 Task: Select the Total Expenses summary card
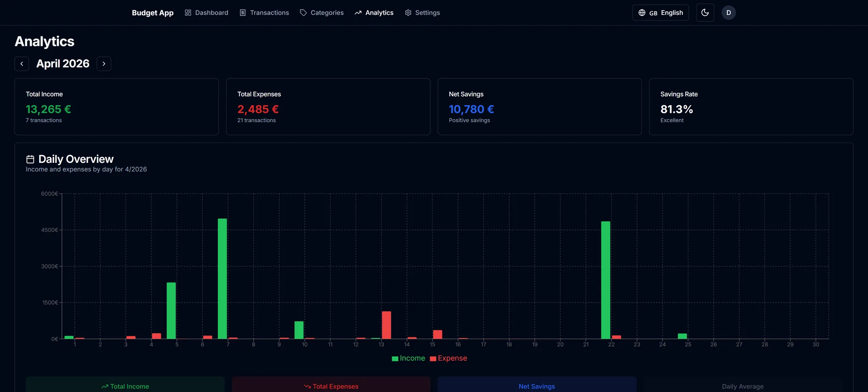[328, 106]
